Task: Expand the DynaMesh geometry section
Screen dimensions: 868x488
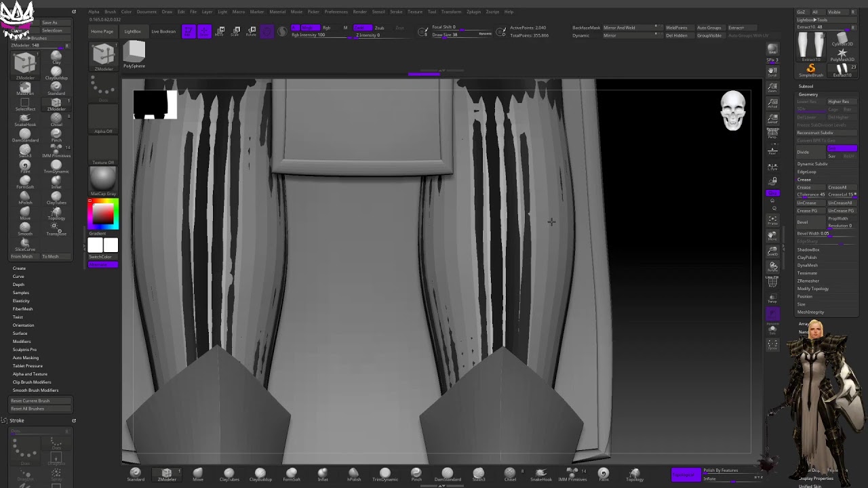Action: point(807,265)
